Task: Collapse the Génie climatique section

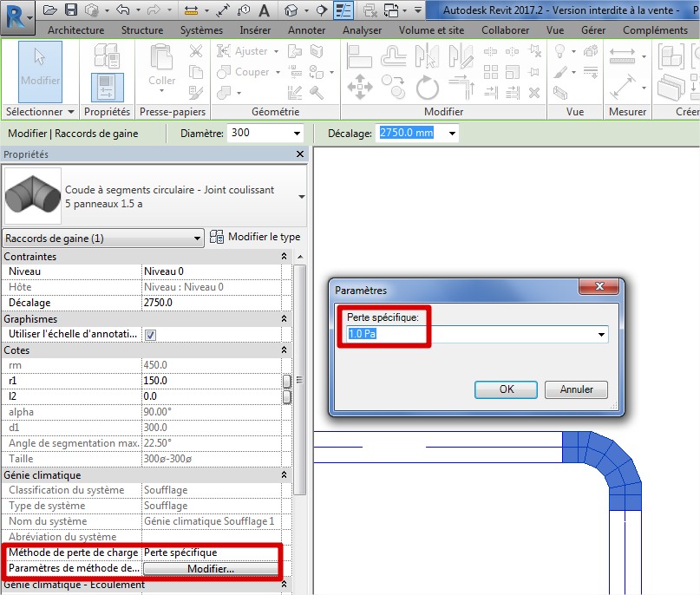Action: [283, 475]
